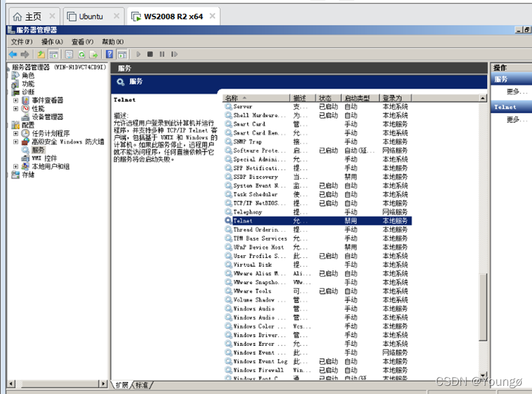
Task: Select the Smart Card service row
Action: (318, 124)
